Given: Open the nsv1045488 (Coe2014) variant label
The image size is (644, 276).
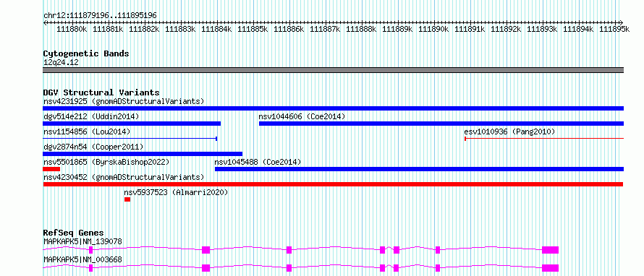Looking at the screenshot, I should tap(258, 162).
